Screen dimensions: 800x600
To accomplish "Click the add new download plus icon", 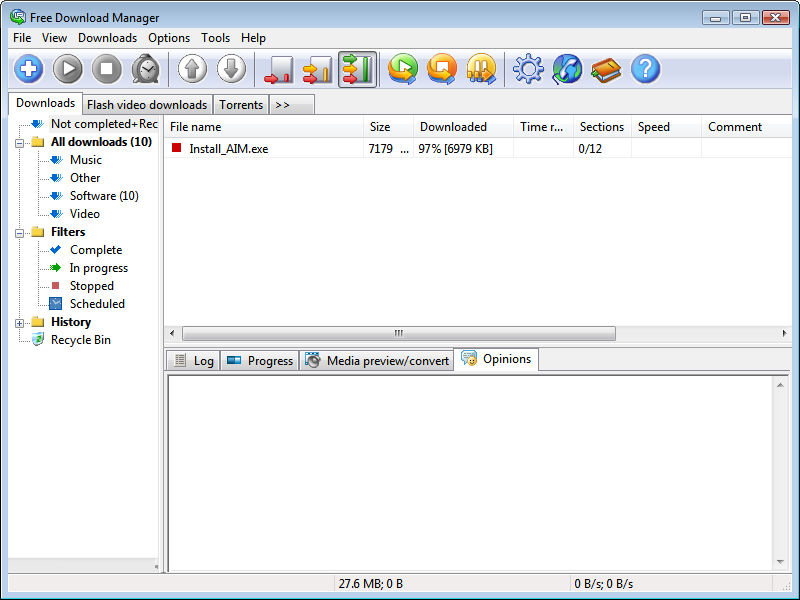I will click(x=29, y=69).
